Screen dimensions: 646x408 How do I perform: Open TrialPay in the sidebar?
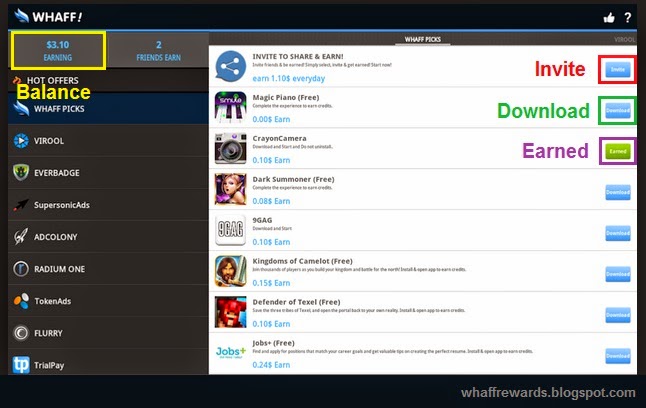point(108,364)
